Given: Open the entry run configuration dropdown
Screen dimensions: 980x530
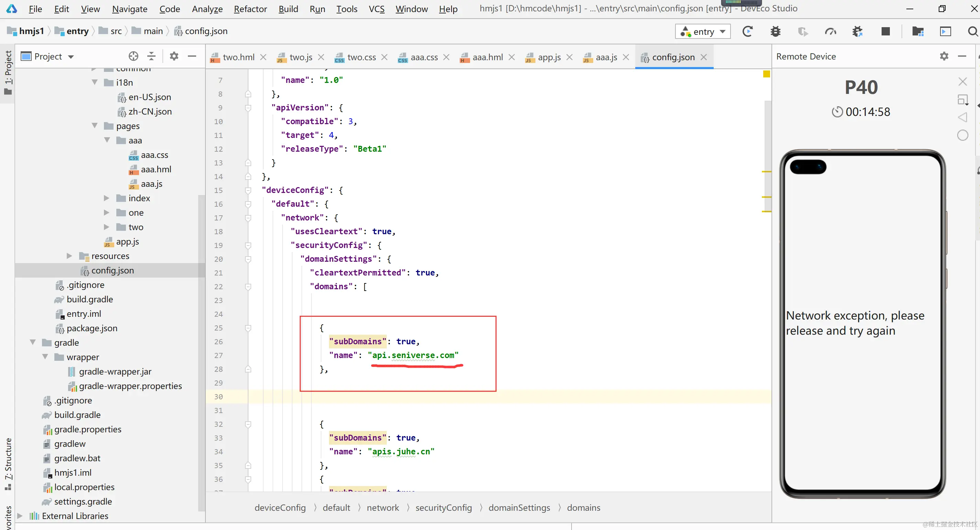Looking at the screenshot, I should [x=703, y=32].
